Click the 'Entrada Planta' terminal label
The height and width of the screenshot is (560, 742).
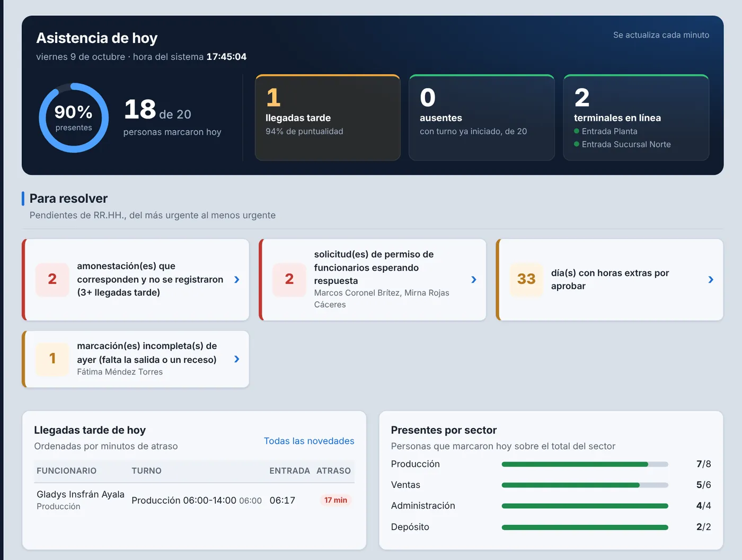tap(609, 131)
